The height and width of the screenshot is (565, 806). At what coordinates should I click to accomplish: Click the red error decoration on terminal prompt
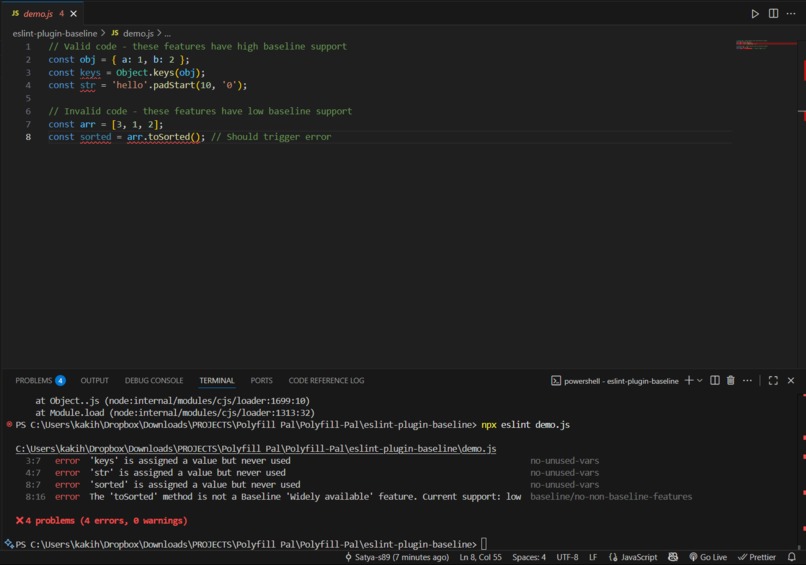tap(9, 425)
